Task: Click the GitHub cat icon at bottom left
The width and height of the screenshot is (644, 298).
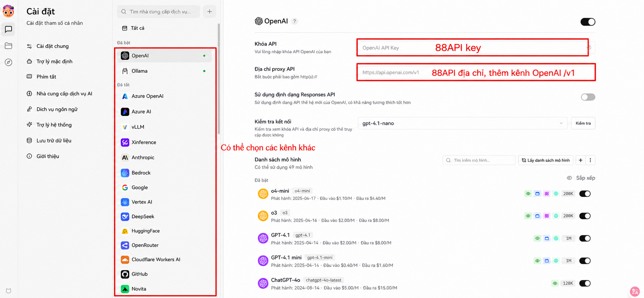Action: coord(8,291)
